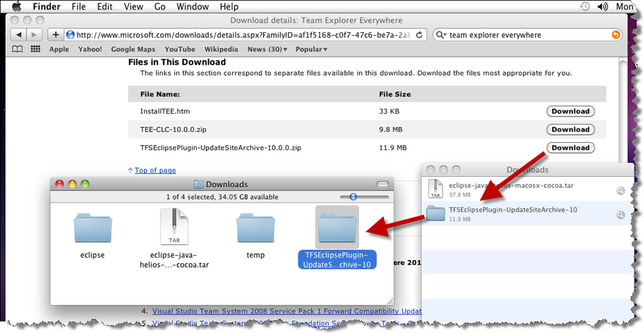
Task: Click the add bookmark plus button
Action: click(56, 35)
